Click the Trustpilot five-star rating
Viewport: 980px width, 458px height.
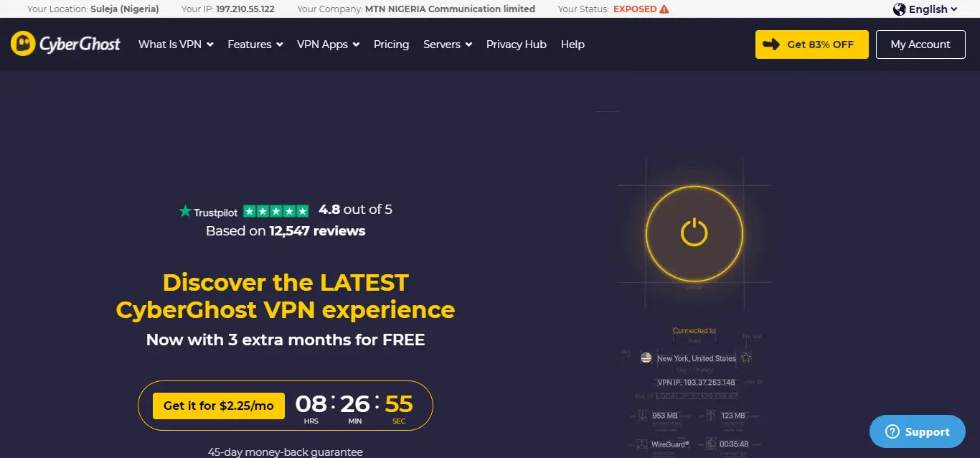[x=276, y=211]
